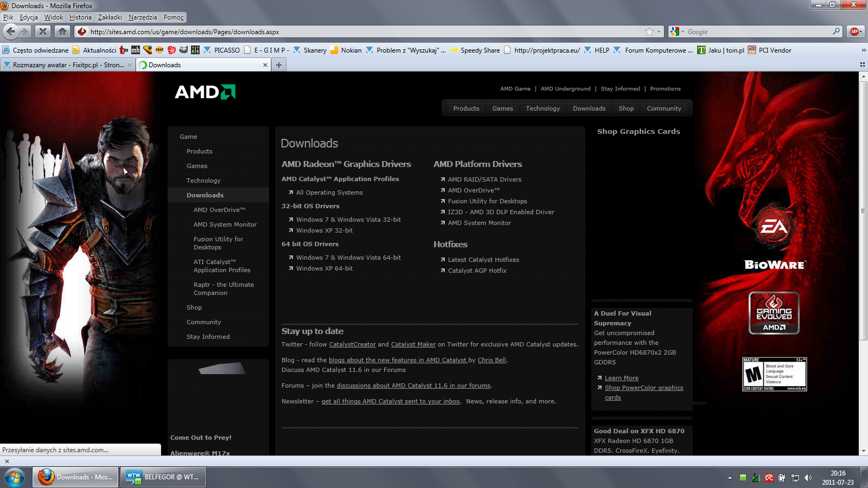Click the AMD logo
Viewport: 868px width, 488px height.
pyautogui.click(x=205, y=92)
